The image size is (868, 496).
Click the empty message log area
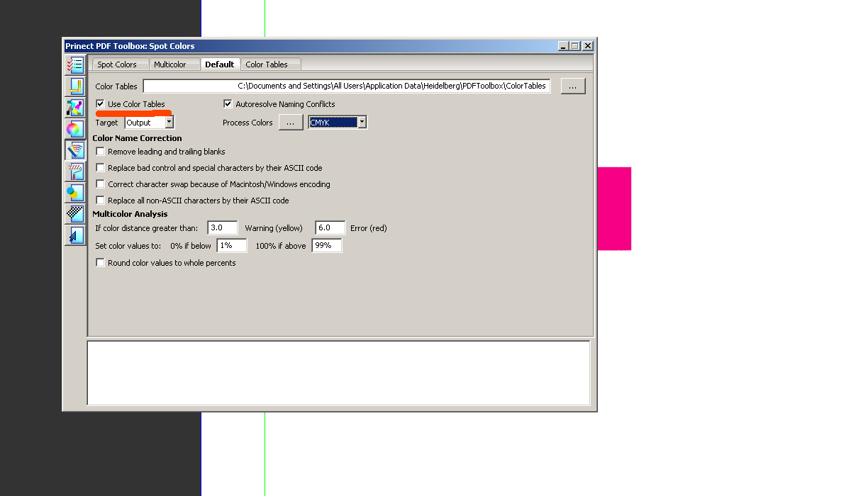[339, 373]
